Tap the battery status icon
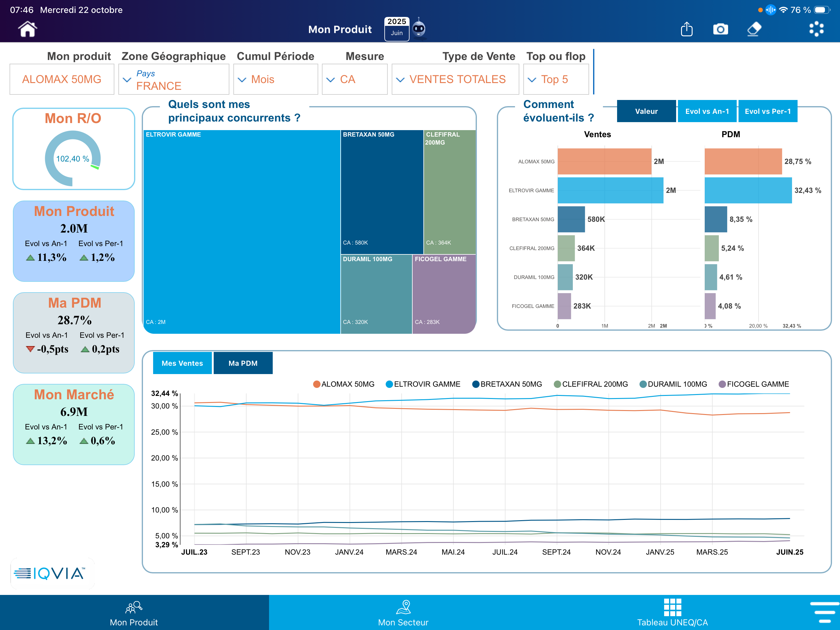The height and width of the screenshot is (630, 840). [x=822, y=10]
